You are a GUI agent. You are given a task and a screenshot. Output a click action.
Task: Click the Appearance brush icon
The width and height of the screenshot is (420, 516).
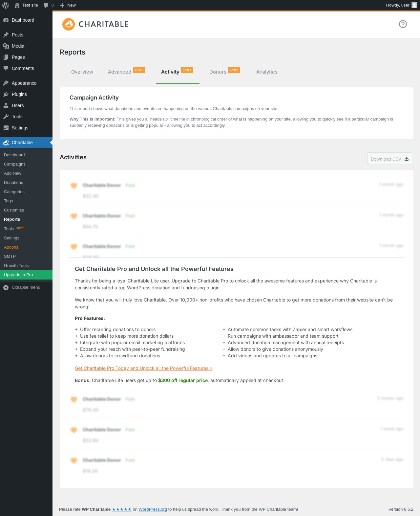pyautogui.click(x=6, y=83)
